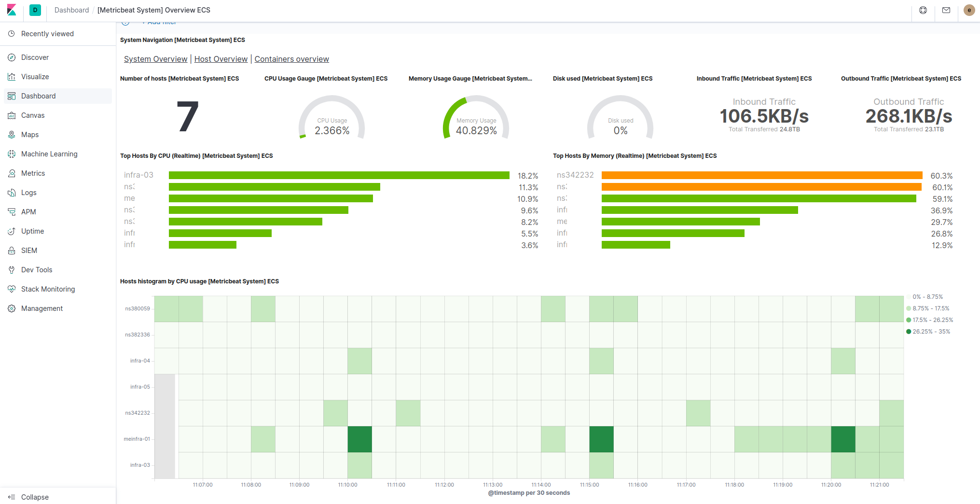Image resolution: width=980 pixels, height=504 pixels.
Task: Click the Kibana logo icon
Action: [x=12, y=10]
